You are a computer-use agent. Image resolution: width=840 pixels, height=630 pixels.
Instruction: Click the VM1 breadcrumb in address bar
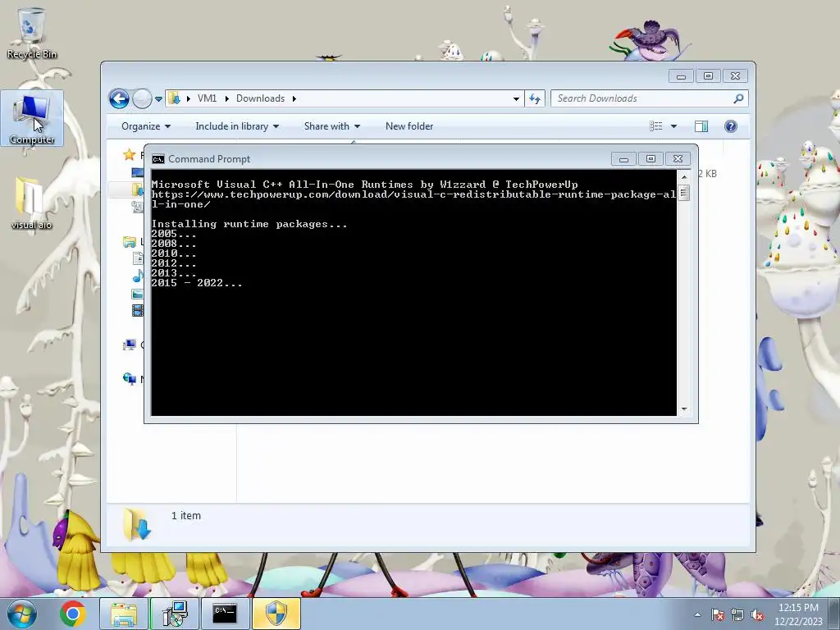pyautogui.click(x=207, y=98)
